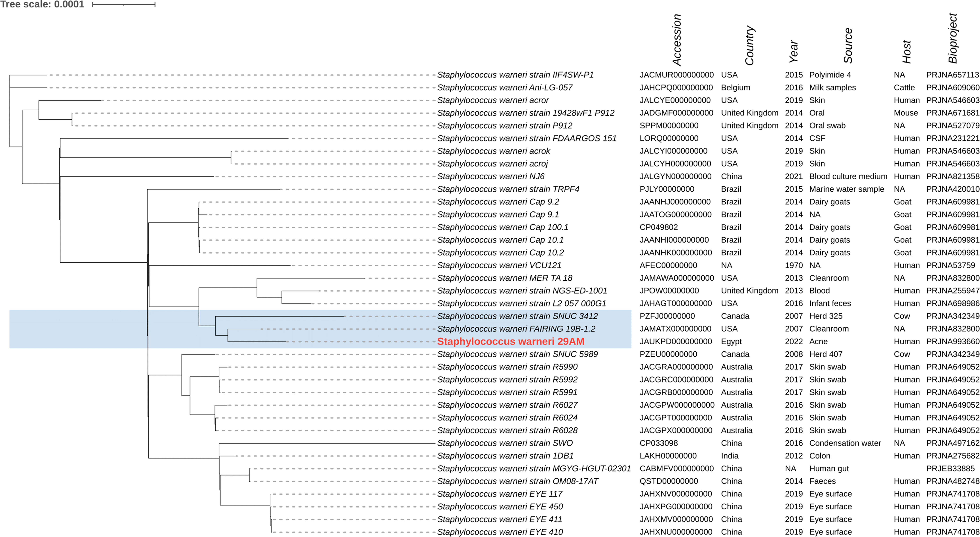Click leaf Staphylococcus warneri Cap 9.2
Screen dimensions: 980x537
(498, 202)
